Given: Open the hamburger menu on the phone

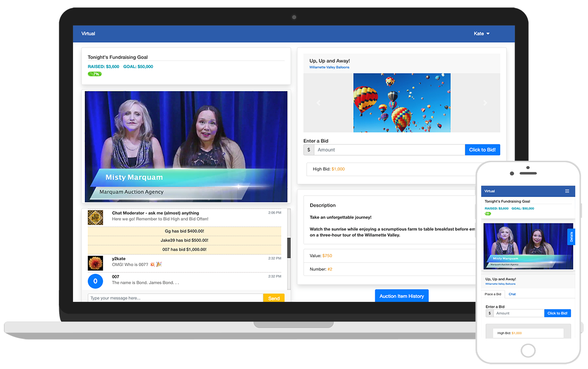Looking at the screenshot, I should pyautogui.click(x=567, y=191).
